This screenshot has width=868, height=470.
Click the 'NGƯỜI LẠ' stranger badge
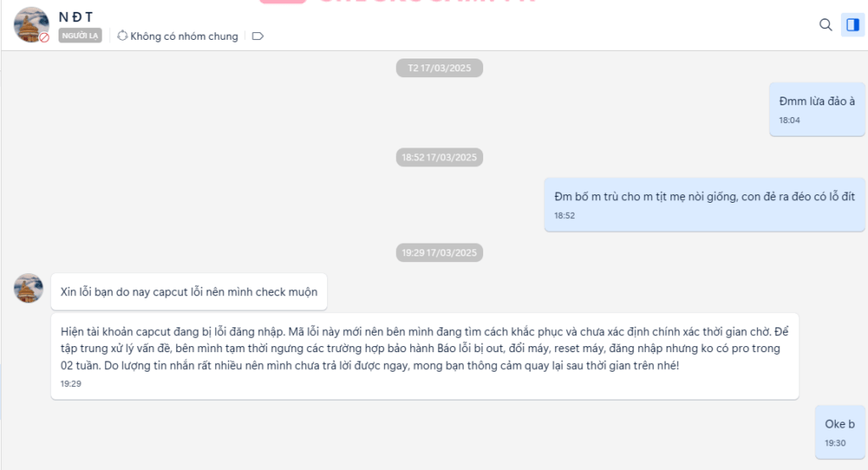(x=81, y=36)
